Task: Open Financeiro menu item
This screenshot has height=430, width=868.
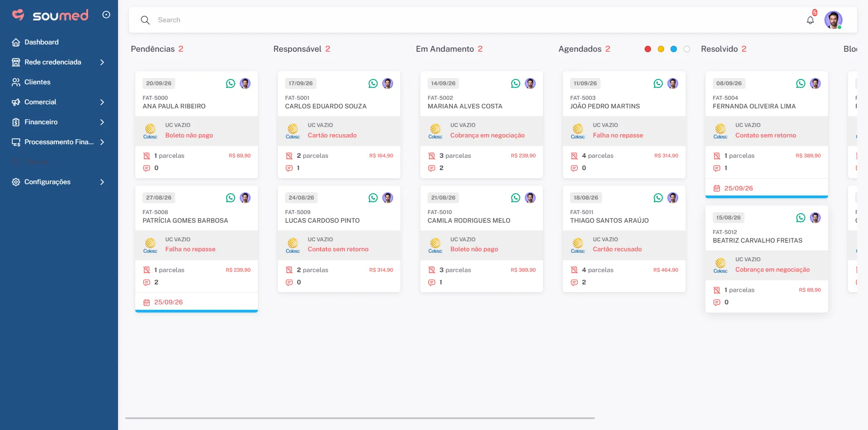Action: pyautogui.click(x=59, y=122)
